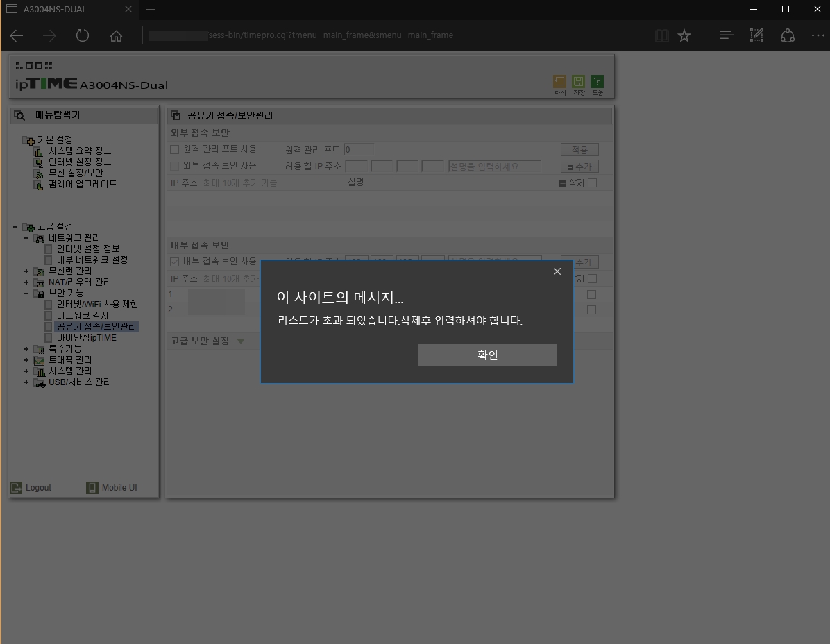Screen dimensions: 830x644
Task: Switch to Mobile UI
Action: coord(112,487)
